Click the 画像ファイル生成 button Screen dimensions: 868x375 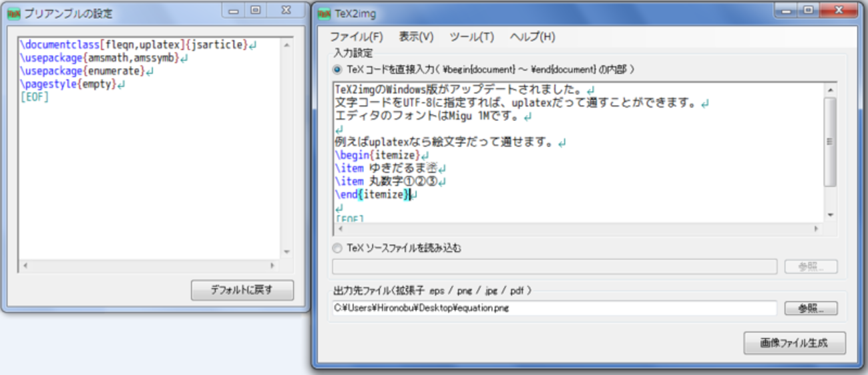pos(795,343)
